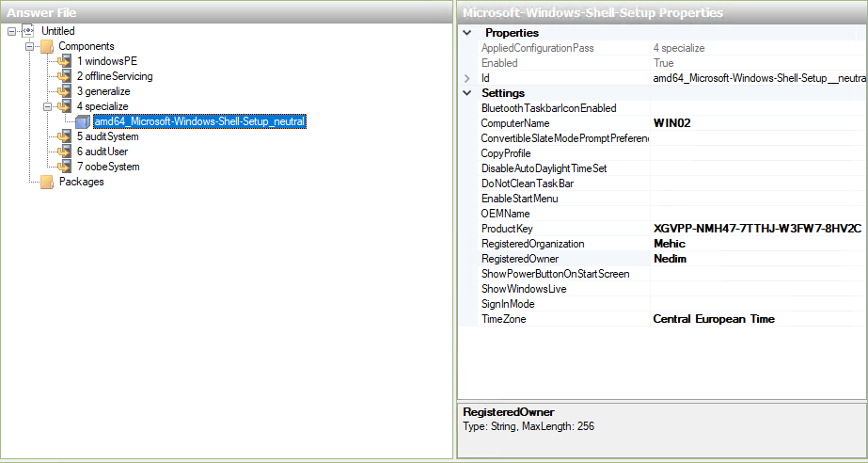
Task: Collapse the Untitled root tree node
Action: tap(11, 31)
